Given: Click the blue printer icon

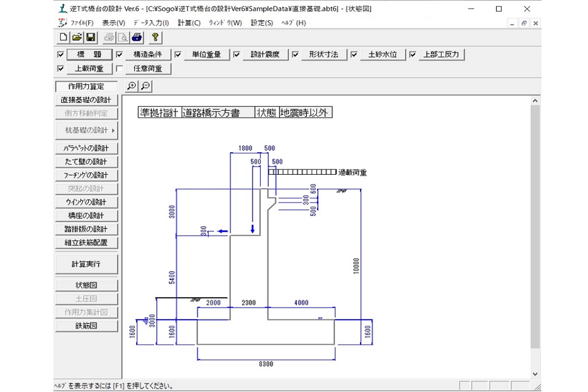Looking at the screenshot, I should (137, 37).
